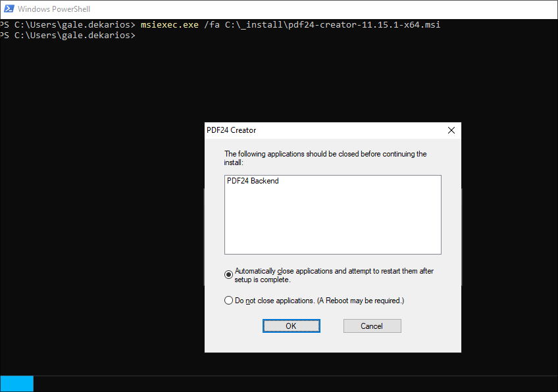The image size is (558, 392).
Task: Select 'Automatically close applications' radio button
Action: (x=228, y=275)
